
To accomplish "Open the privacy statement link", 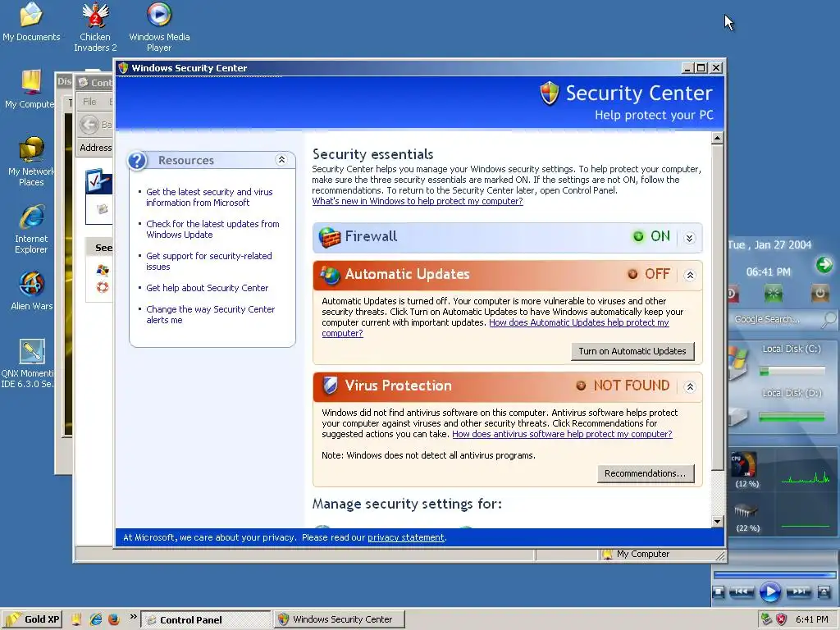I will (405, 537).
